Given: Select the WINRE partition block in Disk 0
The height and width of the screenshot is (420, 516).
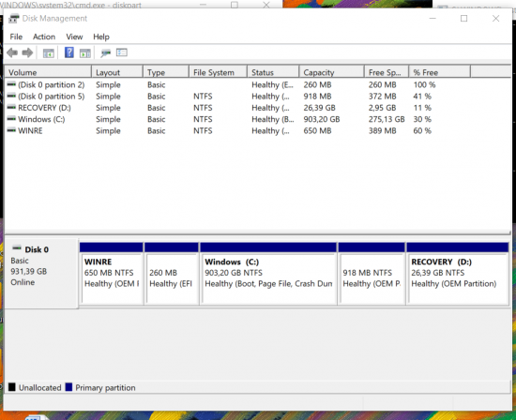Looking at the screenshot, I should [x=112, y=274].
